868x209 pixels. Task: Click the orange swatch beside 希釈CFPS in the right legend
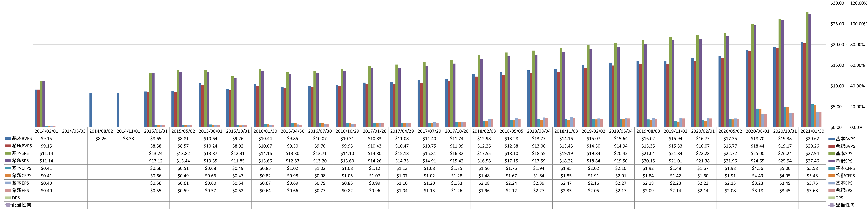click(831, 176)
